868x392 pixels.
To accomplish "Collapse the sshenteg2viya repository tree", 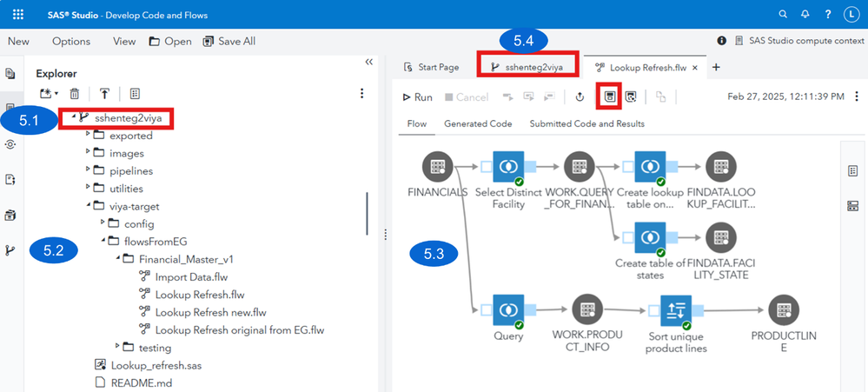I will point(74,116).
